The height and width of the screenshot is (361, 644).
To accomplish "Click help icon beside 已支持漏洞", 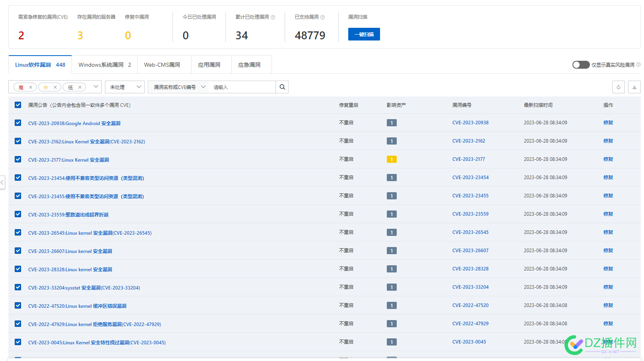I will [322, 17].
